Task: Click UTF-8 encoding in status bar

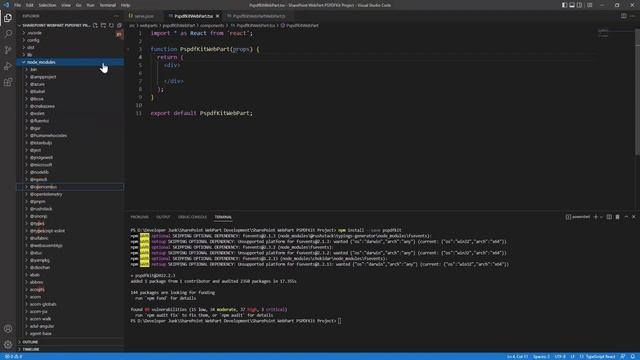Action: pyautogui.click(x=560, y=356)
